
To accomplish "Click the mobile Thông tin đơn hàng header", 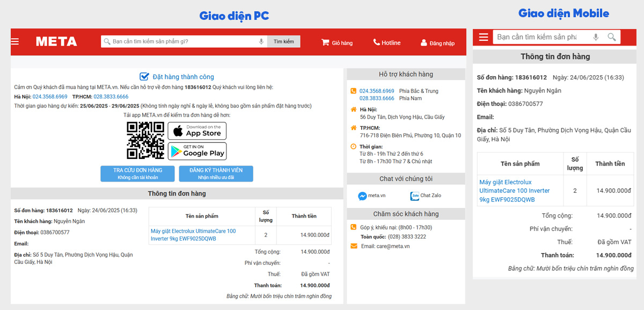I will click(555, 56).
